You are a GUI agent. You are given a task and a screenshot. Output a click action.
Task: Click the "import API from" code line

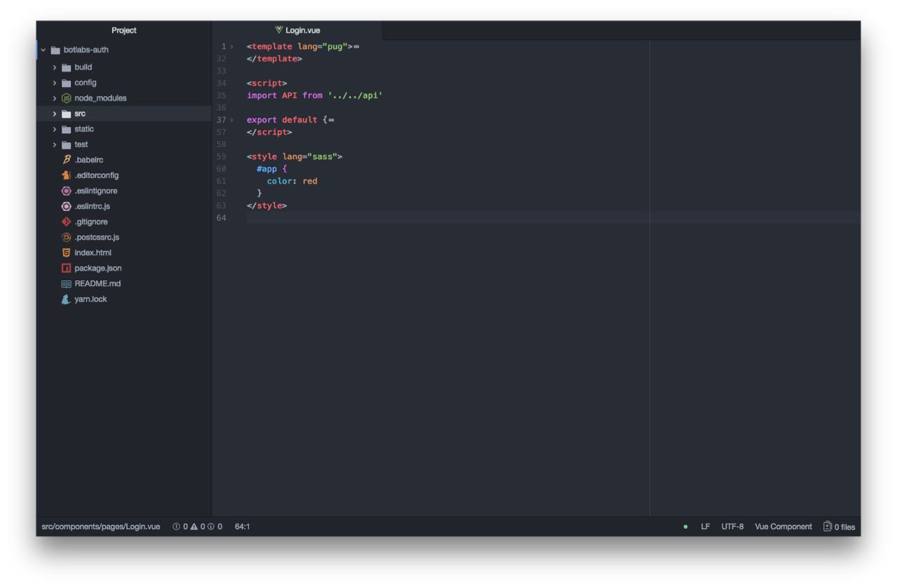pos(315,95)
